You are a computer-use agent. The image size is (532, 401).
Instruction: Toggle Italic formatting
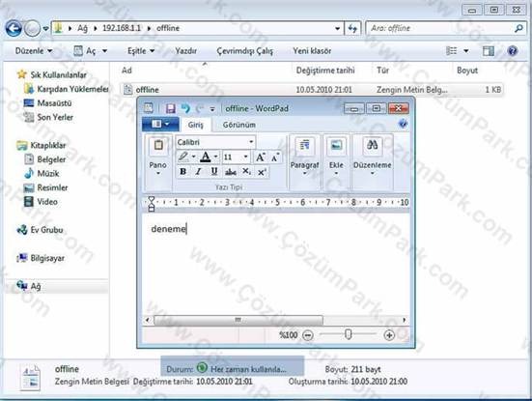198,172
